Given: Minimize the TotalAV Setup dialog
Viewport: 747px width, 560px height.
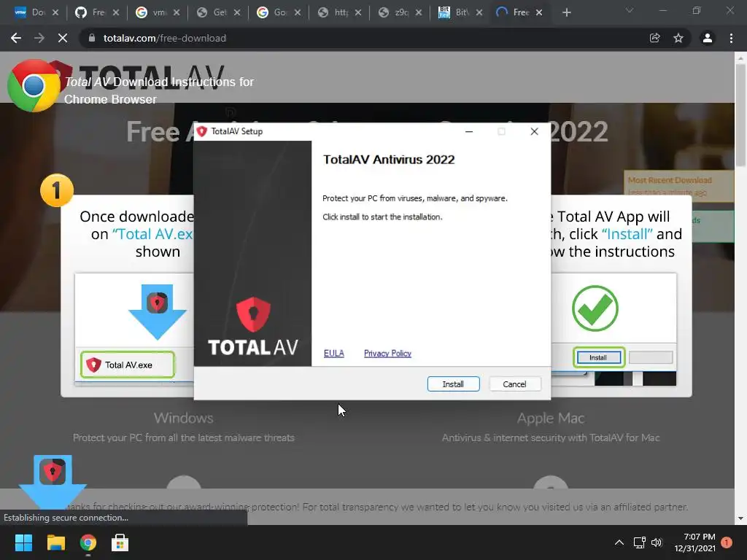Looking at the screenshot, I should pos(469,131).
